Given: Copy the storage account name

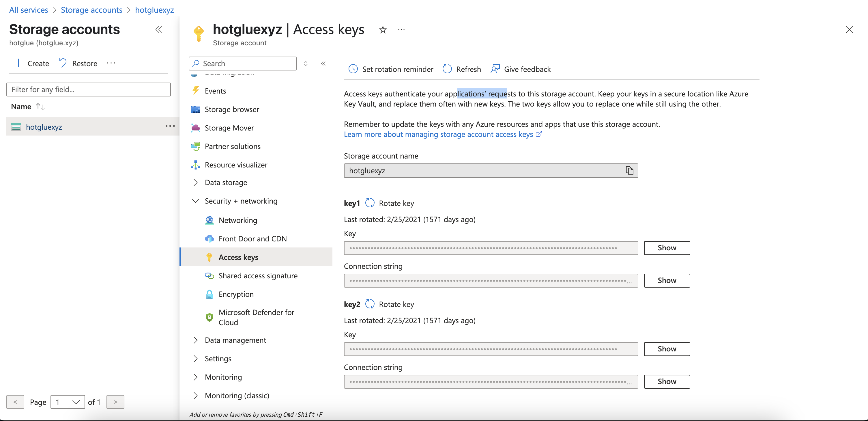Looking at the screenshot, I should click(x=629, y=171).
